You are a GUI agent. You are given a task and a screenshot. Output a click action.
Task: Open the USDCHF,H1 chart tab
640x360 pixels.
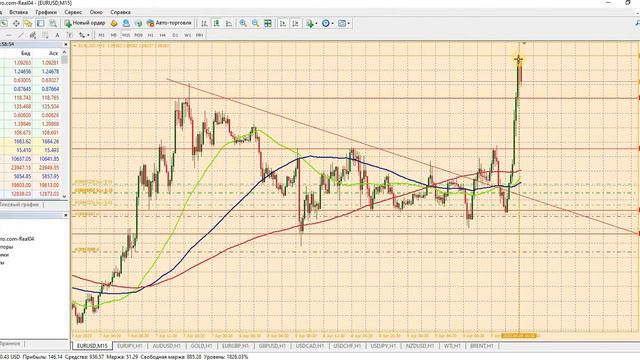(x=347, y=346)
